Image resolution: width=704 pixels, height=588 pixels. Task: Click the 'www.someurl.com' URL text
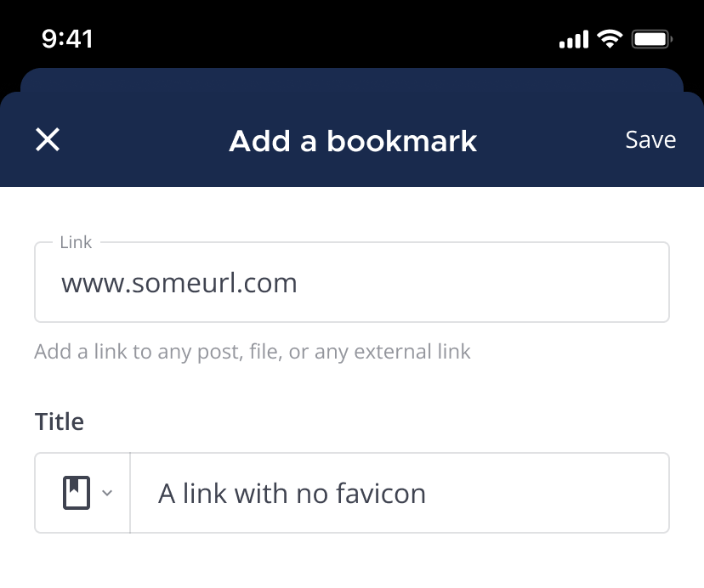pyautogui.click(x=179, y=283)
